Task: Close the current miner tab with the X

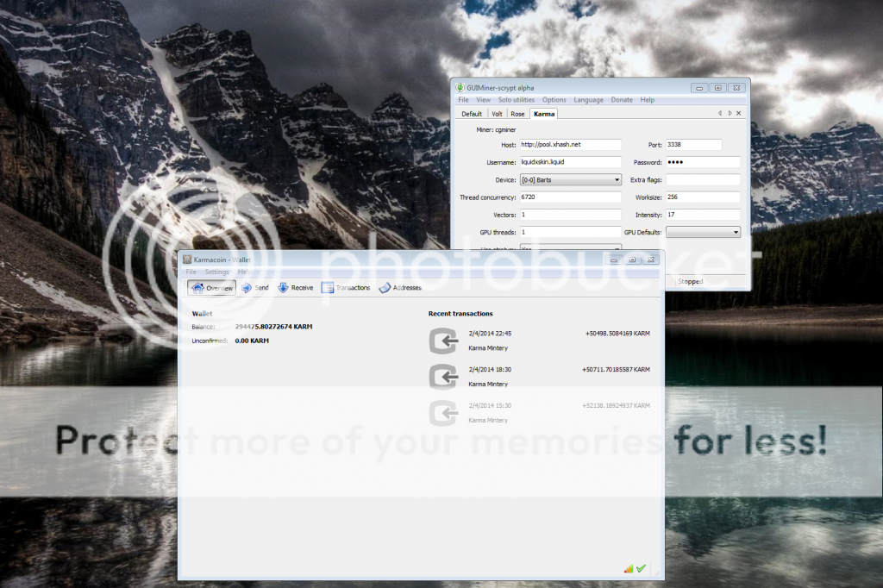Action: tap(739, 113)
